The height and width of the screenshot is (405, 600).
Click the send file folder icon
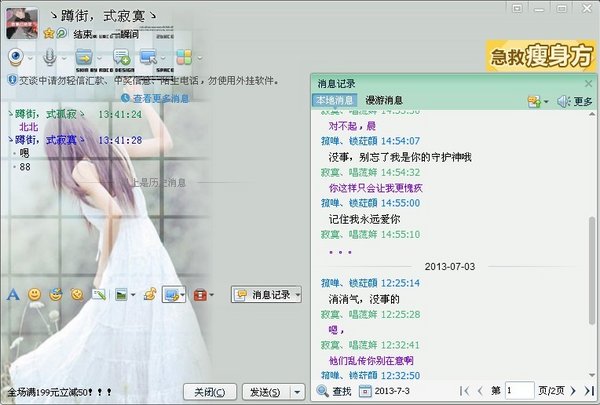(84, 56)
